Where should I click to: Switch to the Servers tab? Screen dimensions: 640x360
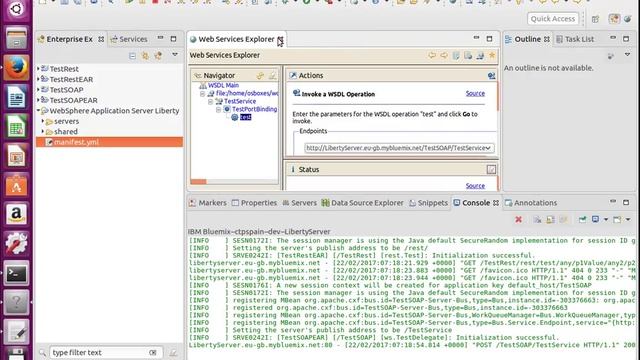[300, 203]
